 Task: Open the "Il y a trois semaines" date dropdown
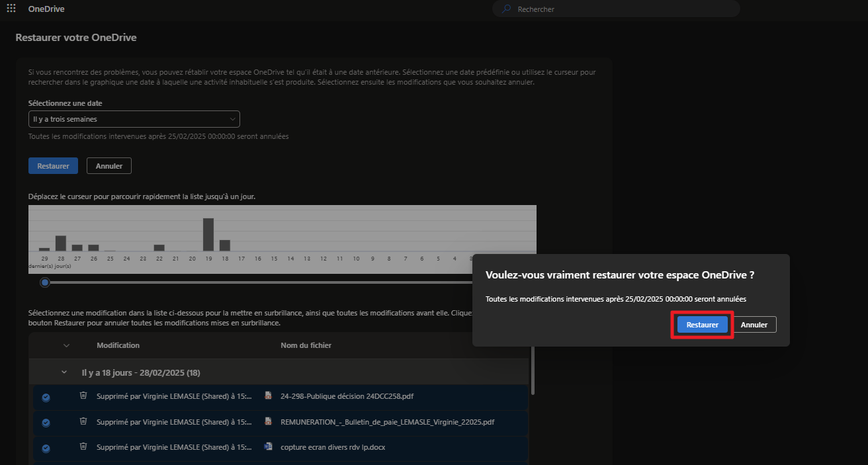134,119
